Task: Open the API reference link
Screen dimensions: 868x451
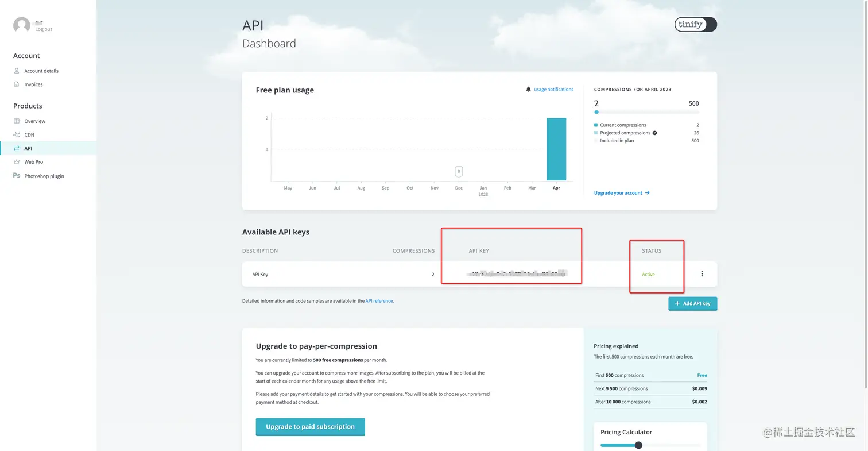Action: pyautogui.click(x=379, y=301)
